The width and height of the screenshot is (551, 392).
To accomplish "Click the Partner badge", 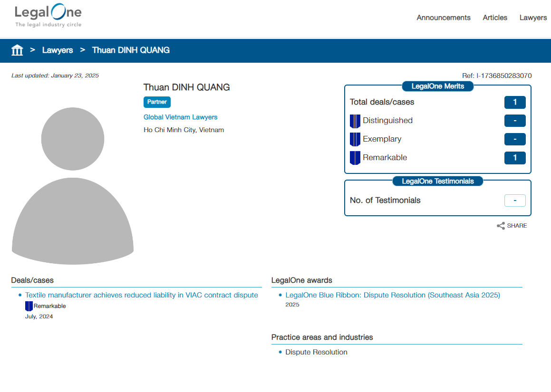I will (157, 102).
